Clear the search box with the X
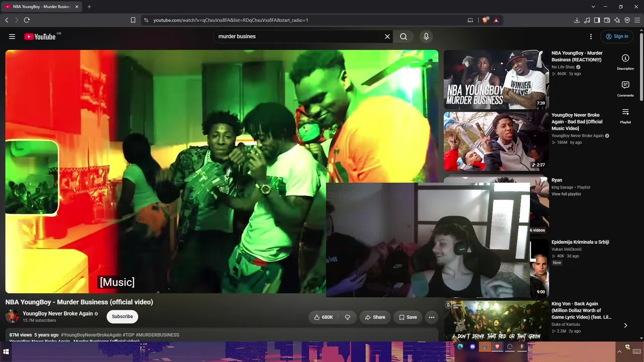Viewport: 644px width, 362px height. click(387, 36)
